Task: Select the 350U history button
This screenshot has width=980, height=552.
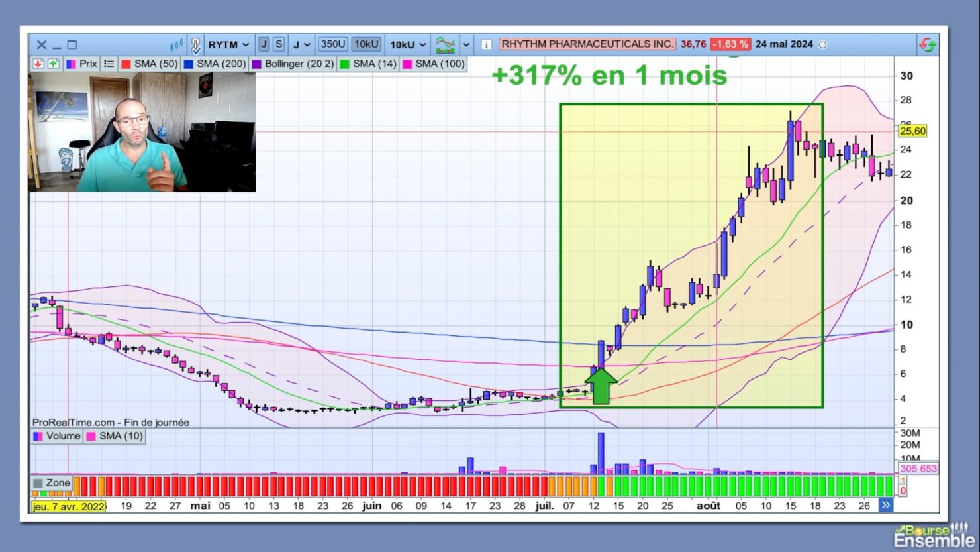Action: click(x=332, y=44)
